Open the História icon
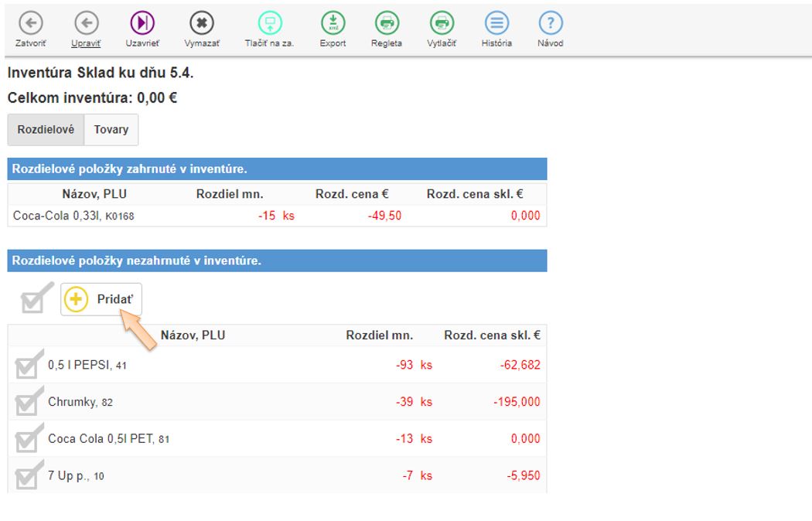Image resolution: width=812 pixels, height=521 pixels. point(496,23)
